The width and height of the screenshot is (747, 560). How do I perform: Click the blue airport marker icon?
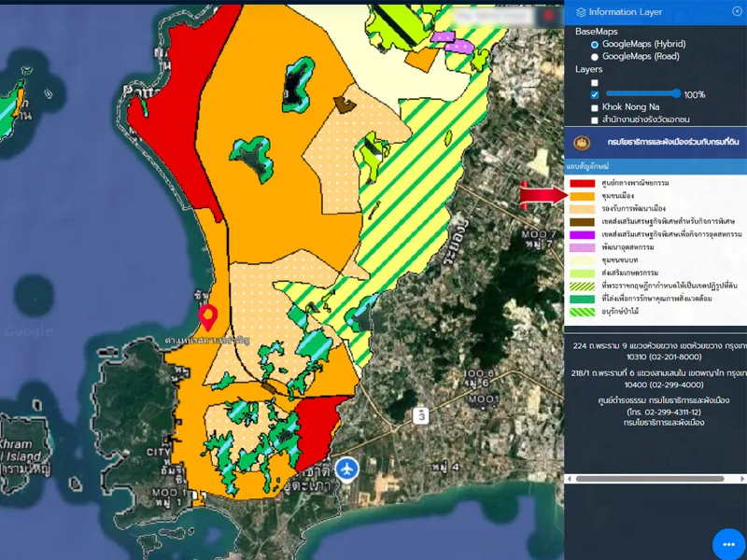click(x=347, y=468)
